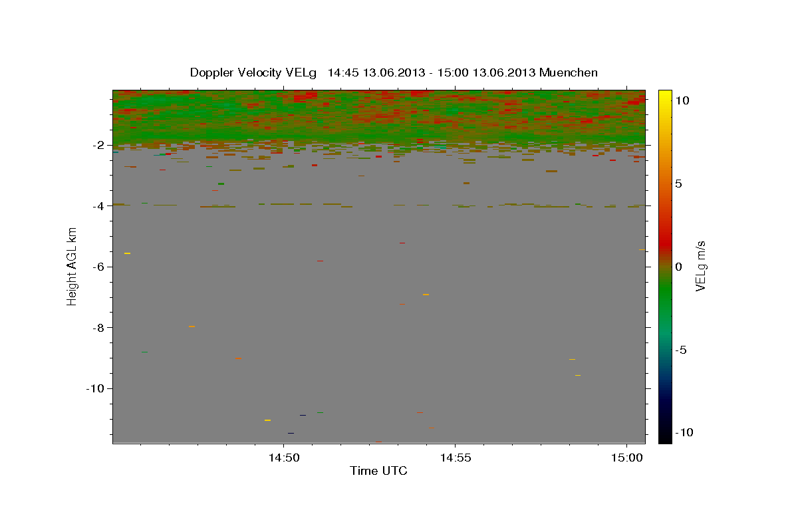Click the -8 height tick label

pyautogui.click(x=100, y=328)
